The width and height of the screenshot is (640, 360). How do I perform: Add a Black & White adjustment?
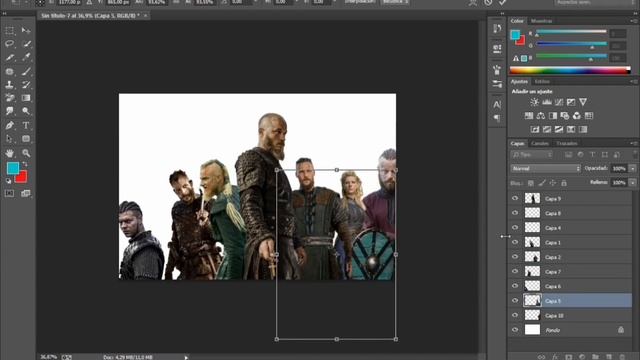(553, 116)
